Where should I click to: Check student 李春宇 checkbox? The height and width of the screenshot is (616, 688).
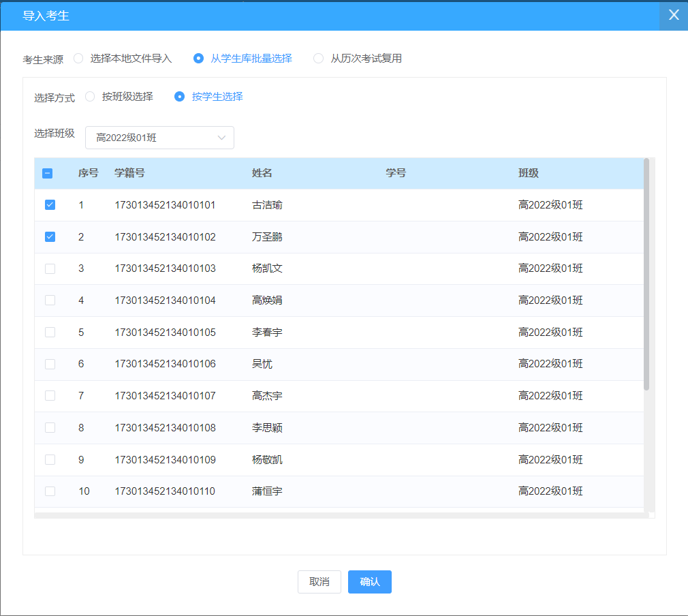[50, 333]
